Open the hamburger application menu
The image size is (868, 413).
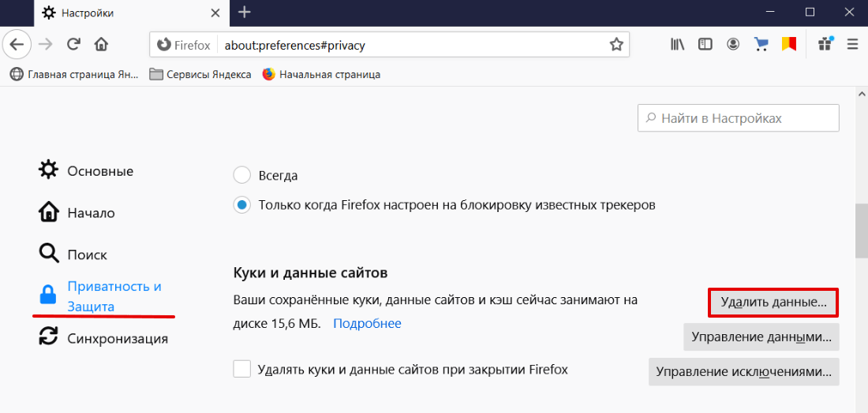pos(852,45)
